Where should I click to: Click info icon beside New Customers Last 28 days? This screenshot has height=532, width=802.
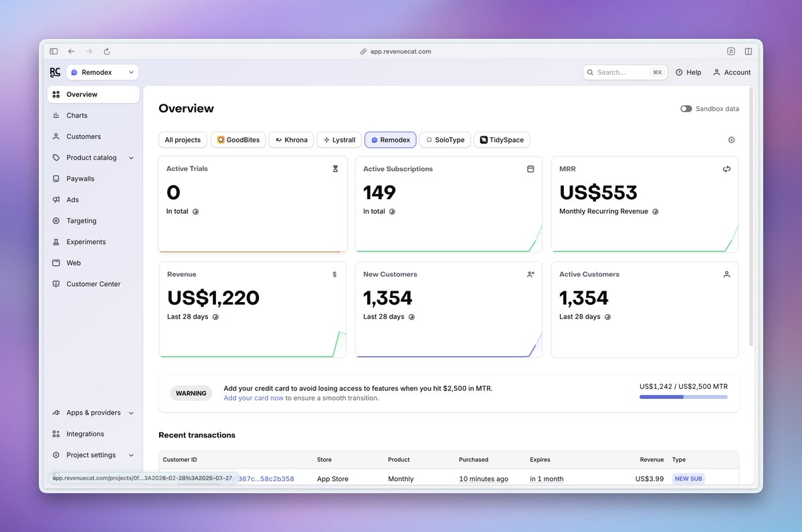point(411,317)
